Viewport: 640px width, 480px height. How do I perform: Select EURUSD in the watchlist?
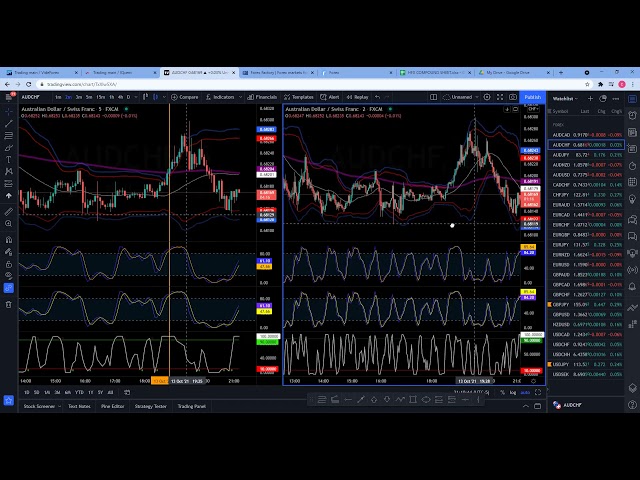click(x=587, y=265)
